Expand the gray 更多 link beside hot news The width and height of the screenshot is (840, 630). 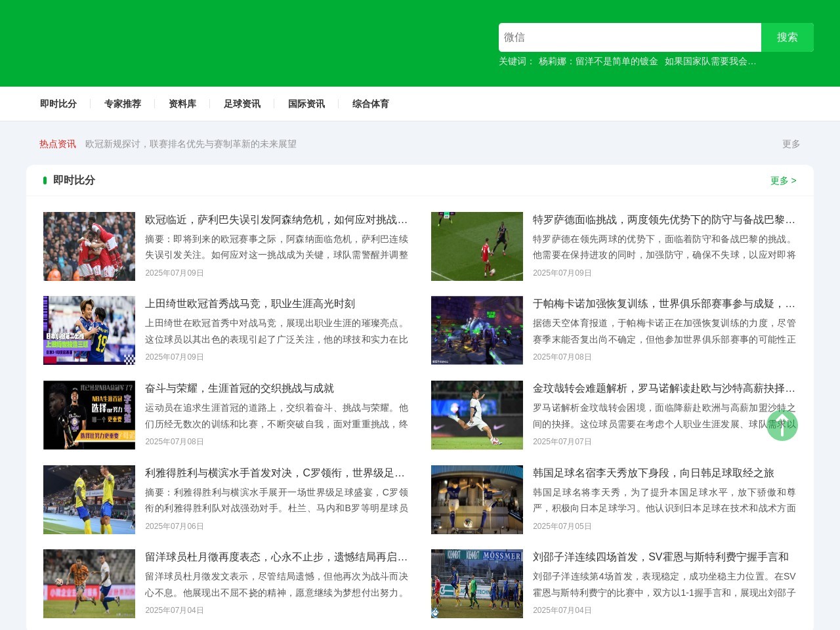pyautogui.click(x=791, y=144)
